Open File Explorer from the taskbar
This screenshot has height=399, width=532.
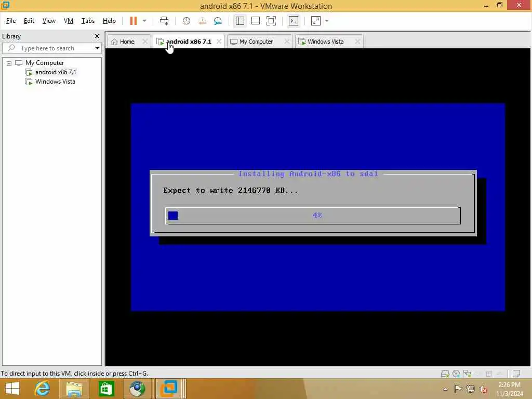click(x=74, y=389)
